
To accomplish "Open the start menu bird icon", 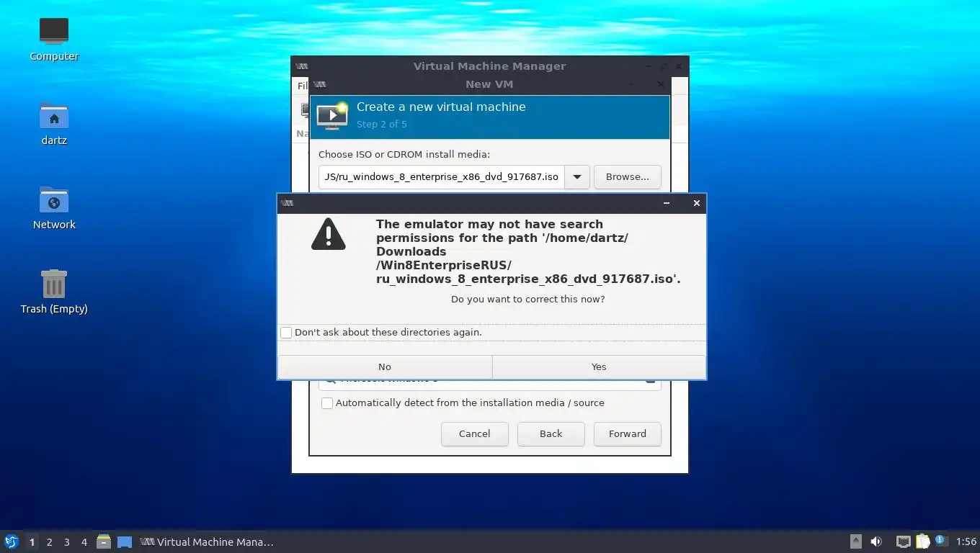I will 11,541.
